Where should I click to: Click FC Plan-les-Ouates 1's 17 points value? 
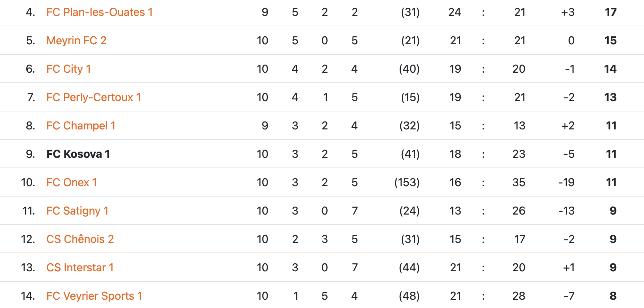pyautogui.click(x=611, y=12)
